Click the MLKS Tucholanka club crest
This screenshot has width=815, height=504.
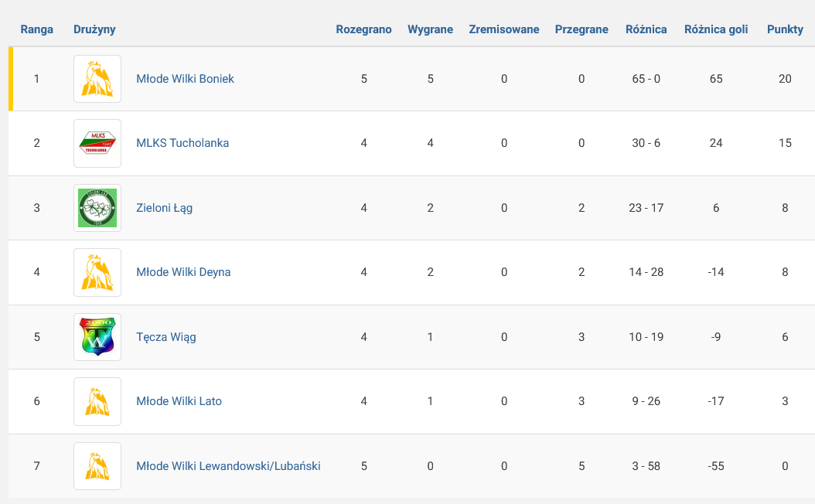pyautogui.click(x=97, y=143)
